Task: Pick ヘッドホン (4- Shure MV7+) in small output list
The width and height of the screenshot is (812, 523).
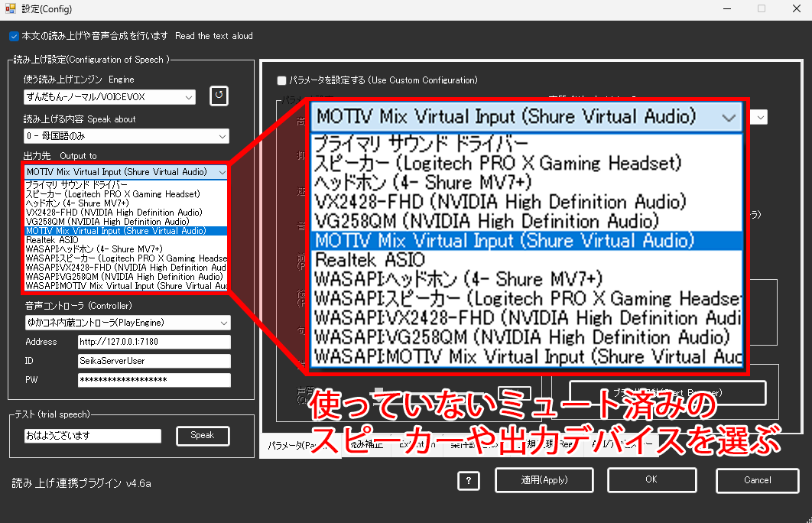Action: tap(126, 203)
